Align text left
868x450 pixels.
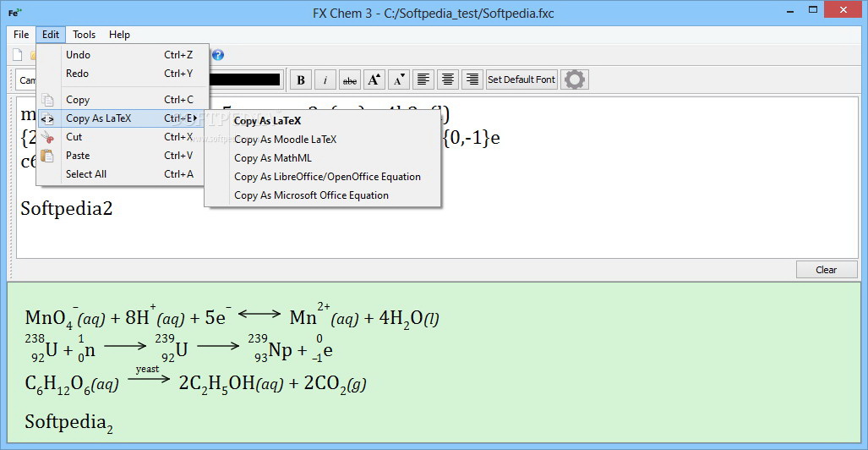click(x=423, y=80)
